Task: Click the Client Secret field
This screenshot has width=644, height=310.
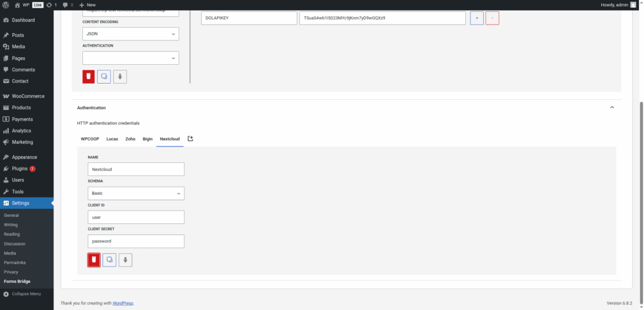Action: (136, 241)
